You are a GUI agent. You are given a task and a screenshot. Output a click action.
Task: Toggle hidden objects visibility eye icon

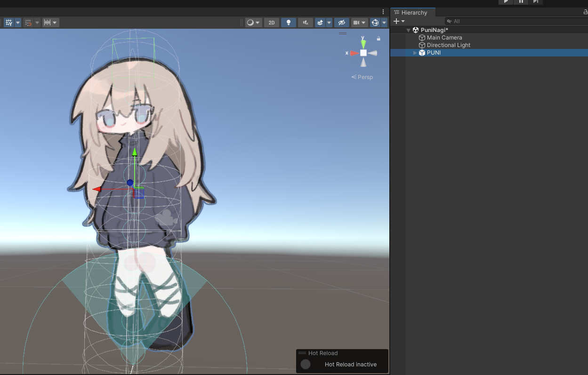[342, 23]
